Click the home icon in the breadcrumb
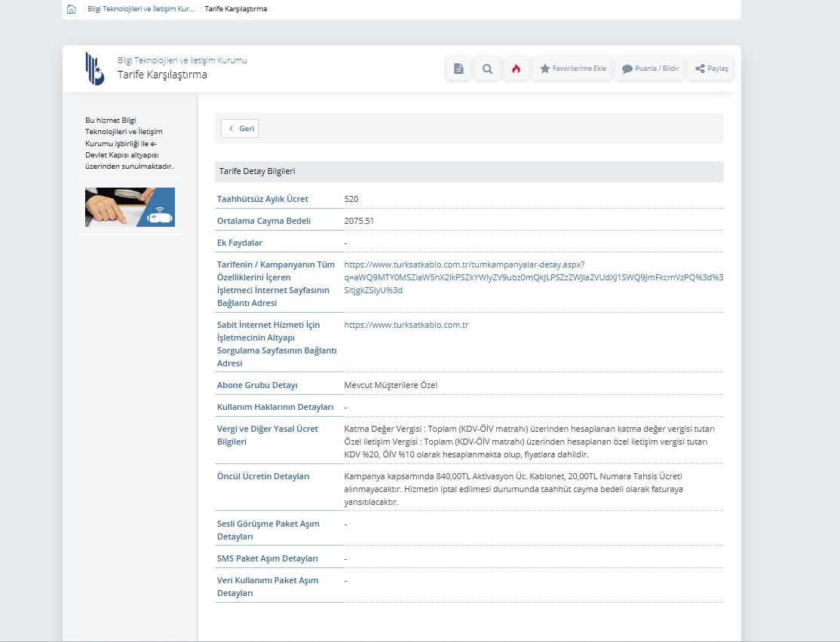The height and width of the screenshot is (642, 840). 71,9
